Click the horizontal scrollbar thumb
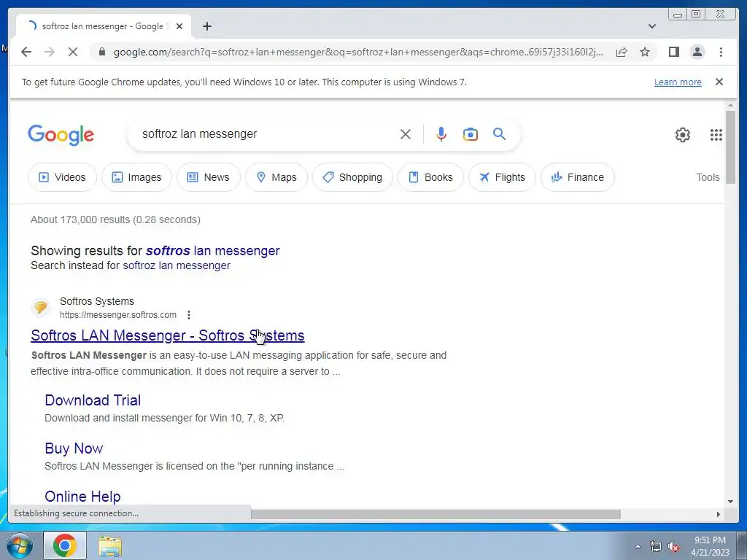This screenshot has width=747, height=560. click(x=436, y=514)
